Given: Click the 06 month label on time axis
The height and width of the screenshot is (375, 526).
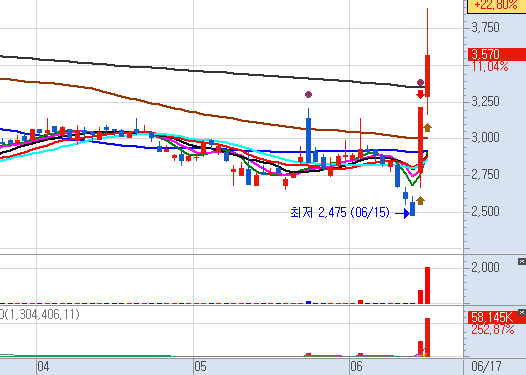Looking at the screenshot, I should point(356,366).
